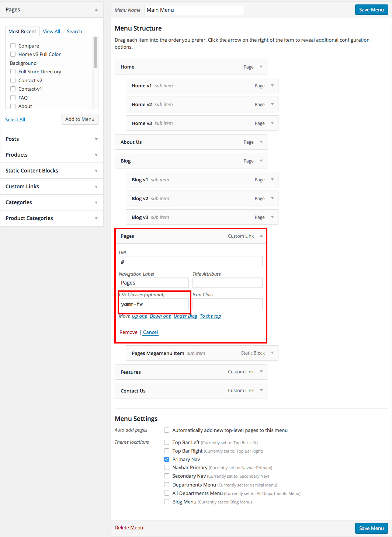The image size is (392, 537).
Task: Uncheck the Primary Nav location
Action: tap(167, 459)
